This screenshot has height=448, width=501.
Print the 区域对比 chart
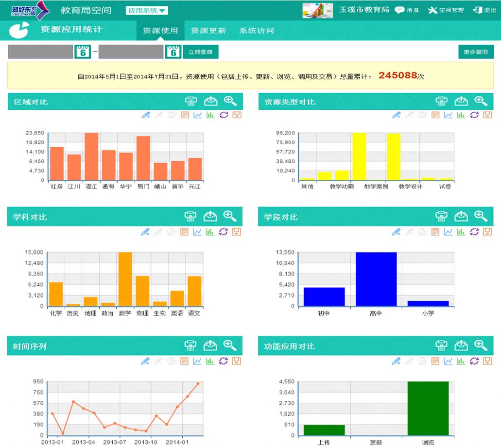[191, 101]
